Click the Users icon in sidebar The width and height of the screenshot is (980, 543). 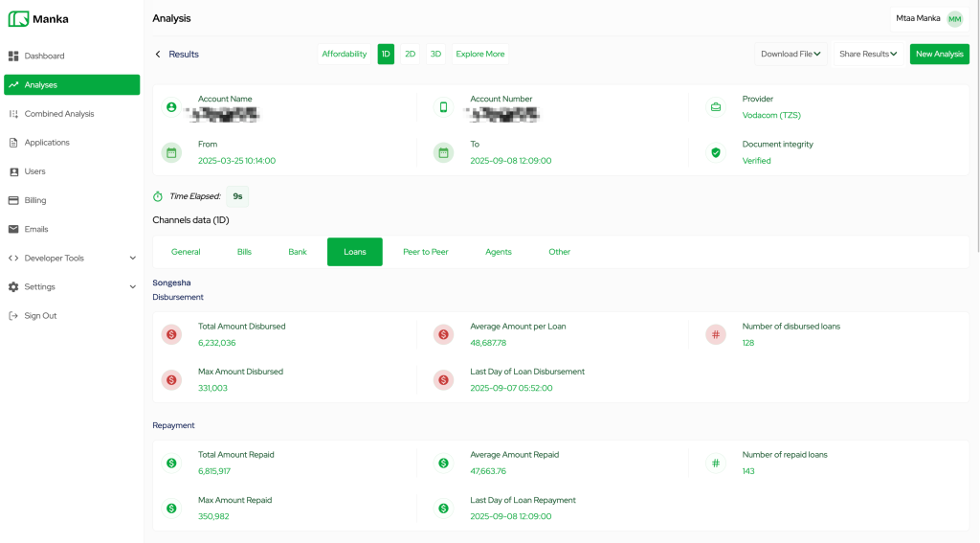tap(13, 171)
